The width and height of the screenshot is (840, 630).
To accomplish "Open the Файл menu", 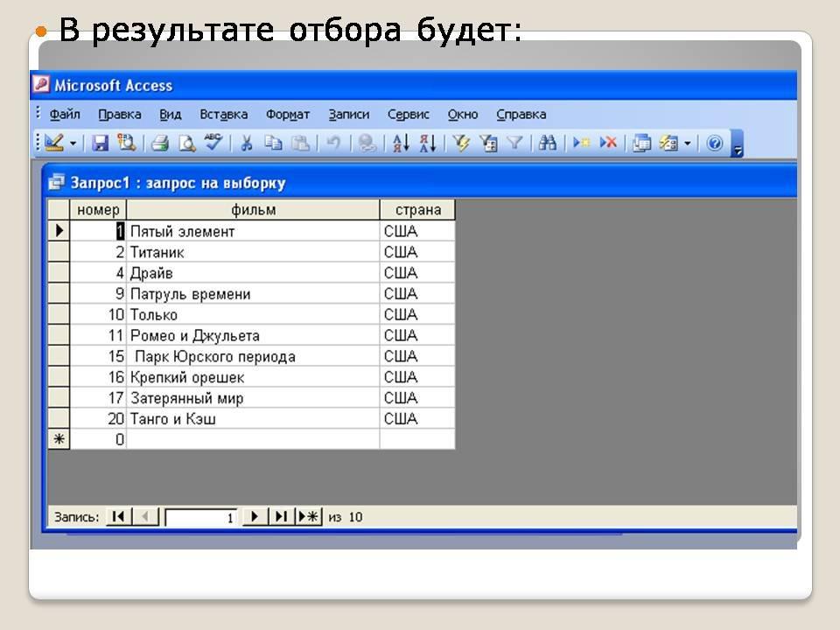I will point(65,114).
